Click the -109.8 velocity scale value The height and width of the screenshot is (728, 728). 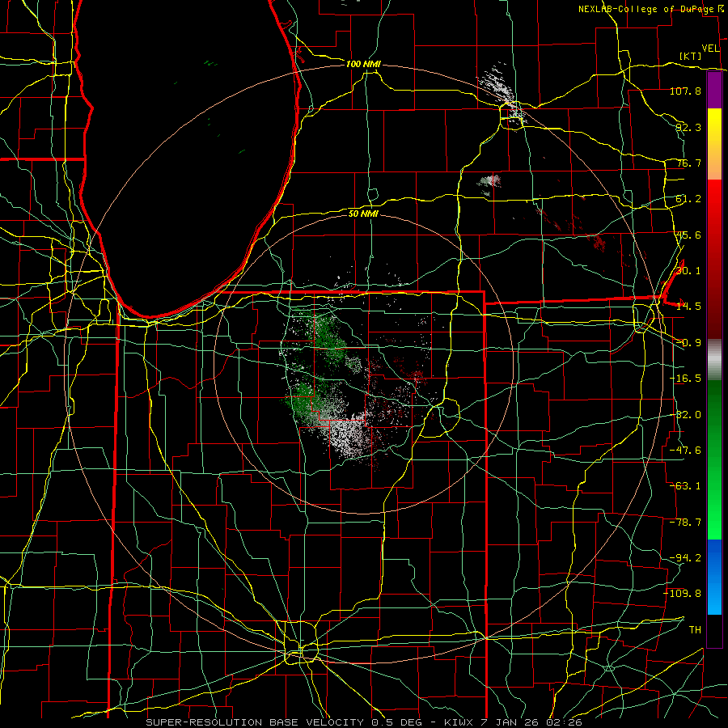click(683, 594)
